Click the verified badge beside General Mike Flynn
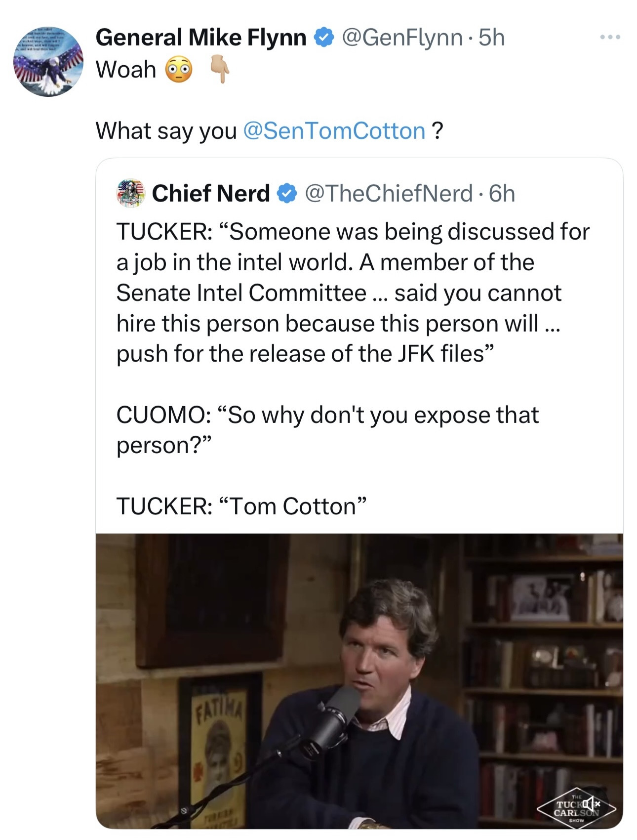The width and height of the screenshot is (637, 840). click(x=324, y=38)
